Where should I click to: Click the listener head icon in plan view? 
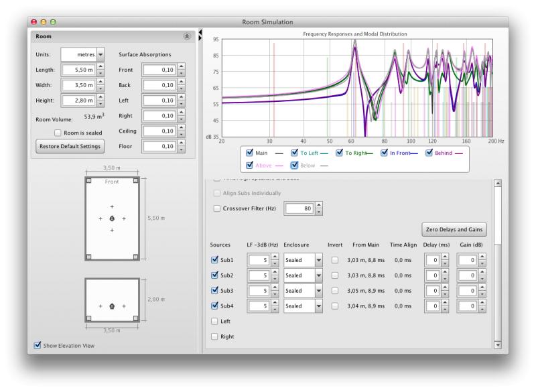[112, 219]
